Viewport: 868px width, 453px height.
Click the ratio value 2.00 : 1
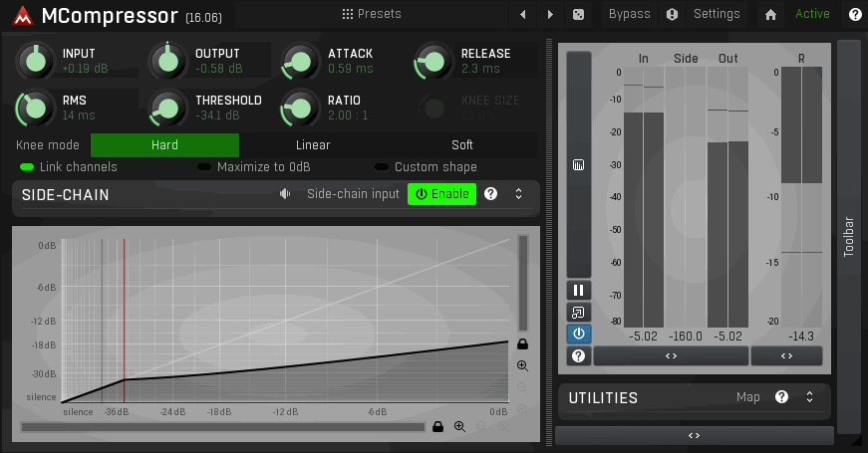(x=348, y=115)
